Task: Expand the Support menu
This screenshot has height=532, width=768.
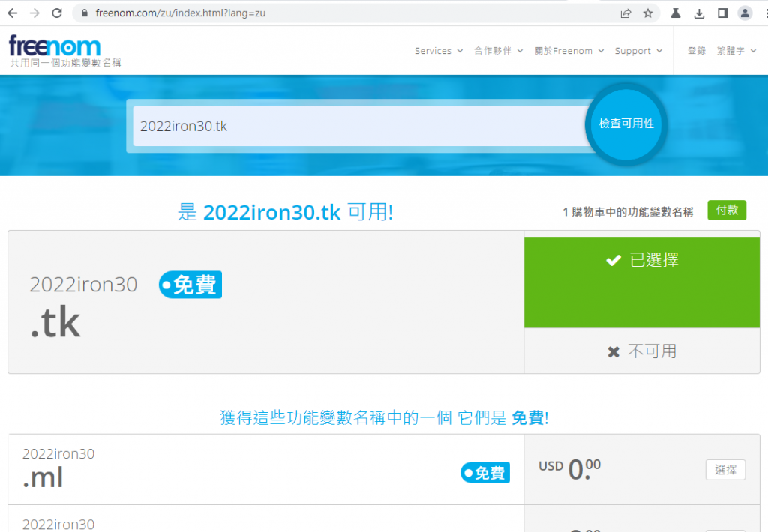Action: [638, 51]
